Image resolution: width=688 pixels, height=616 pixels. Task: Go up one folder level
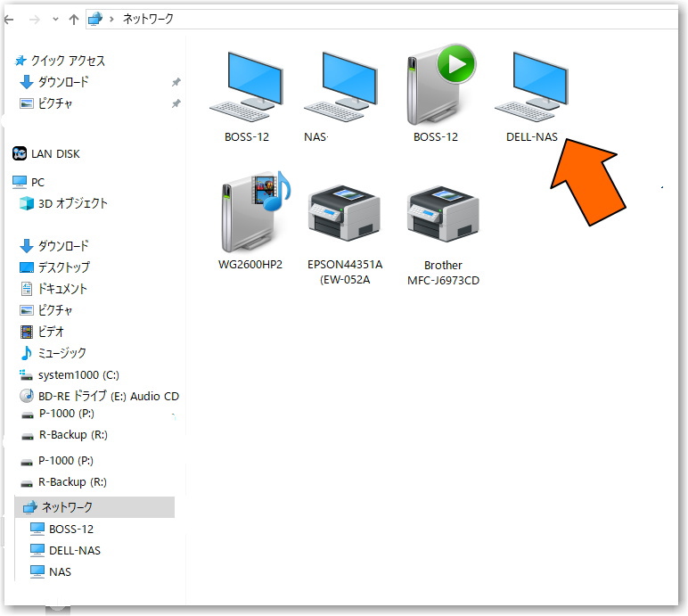(74, 20)
